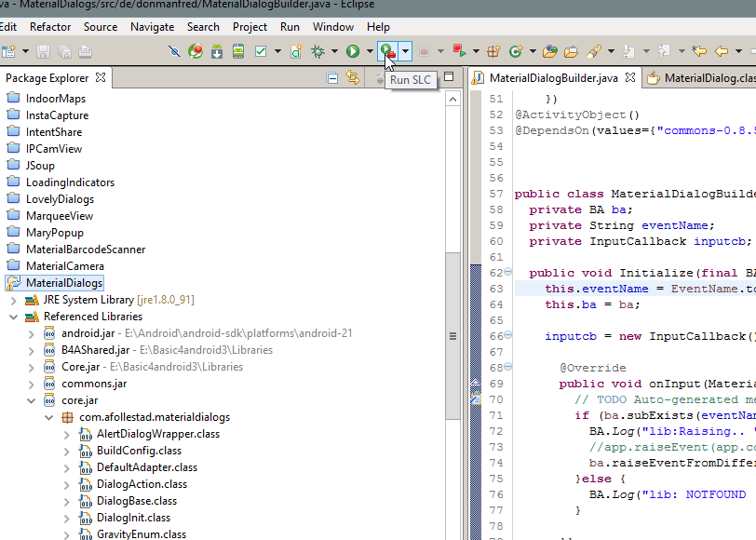Select DialogAction.class in the tree
This screenshot has height=540, width=756.
click(142, 484)
